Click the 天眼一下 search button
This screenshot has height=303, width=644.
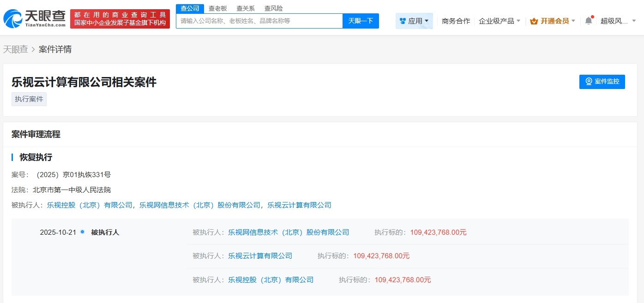coord(361,21)
